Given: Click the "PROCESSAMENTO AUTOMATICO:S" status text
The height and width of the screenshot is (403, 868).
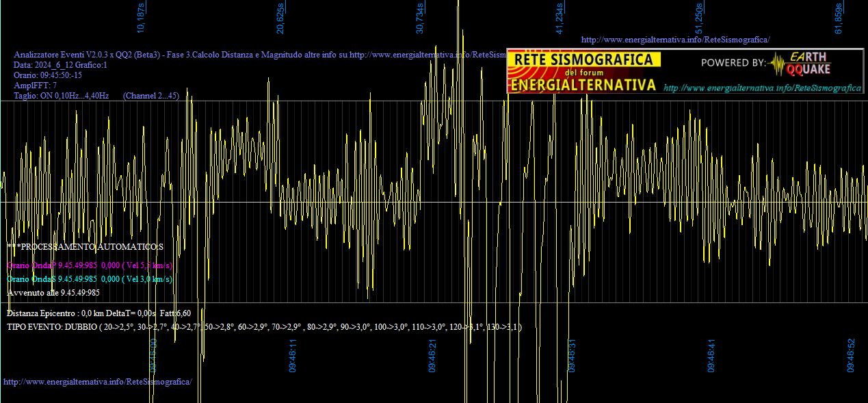Looking at the screenshot, I should [x=86, y=246].
